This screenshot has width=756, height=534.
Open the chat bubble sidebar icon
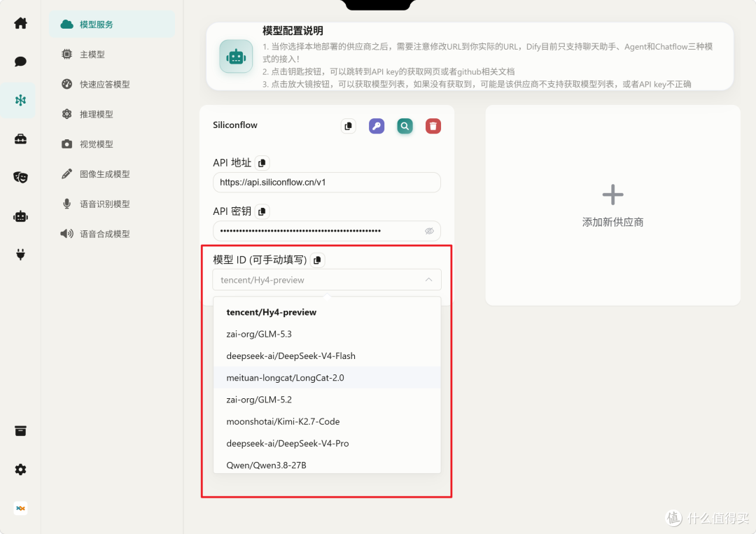click(x=20, y=62)
